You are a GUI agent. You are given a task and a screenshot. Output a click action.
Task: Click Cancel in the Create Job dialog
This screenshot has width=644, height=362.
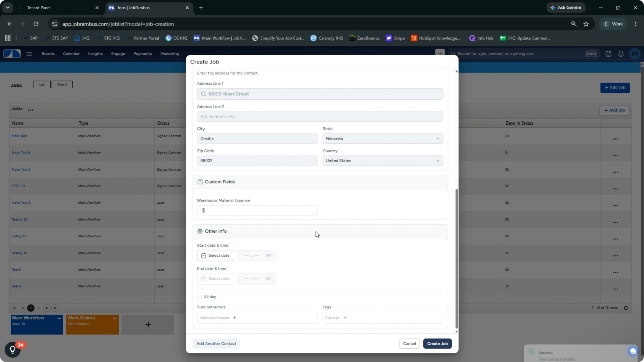coord(410,344)
